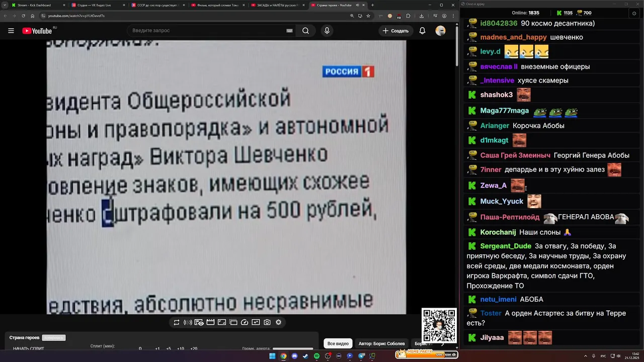The height and width of the screenshot is (362, 644).
Task: Open a new browser tab
Action: [372, 5]
